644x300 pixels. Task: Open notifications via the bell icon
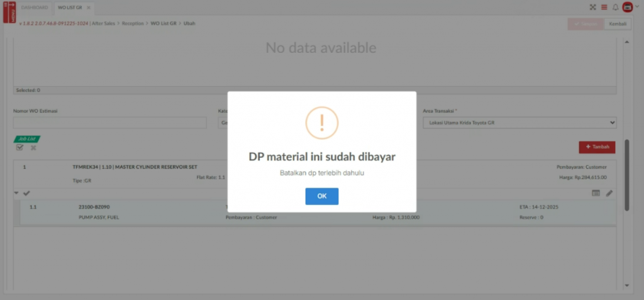pyautogui.click(x=615, y=8)
